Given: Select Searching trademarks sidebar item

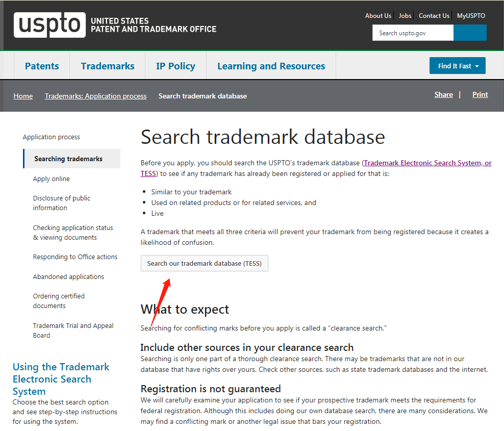Looking at the screenshot, I should (x=72, y=159).
